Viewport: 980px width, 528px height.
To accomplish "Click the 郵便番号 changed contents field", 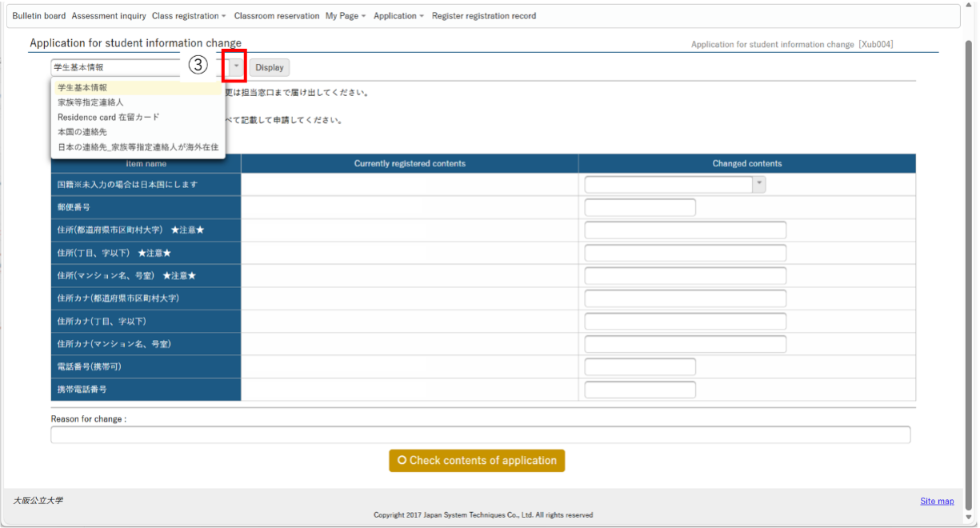I will pyautogui.click(x=640, y=208).
